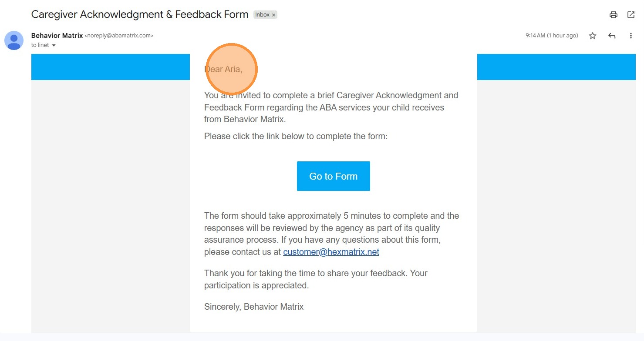The height and width of the screenshot is (341, 644).
Task: Click the noreply@abamatrix.com sender address
Action: click(x=119, y=36)
